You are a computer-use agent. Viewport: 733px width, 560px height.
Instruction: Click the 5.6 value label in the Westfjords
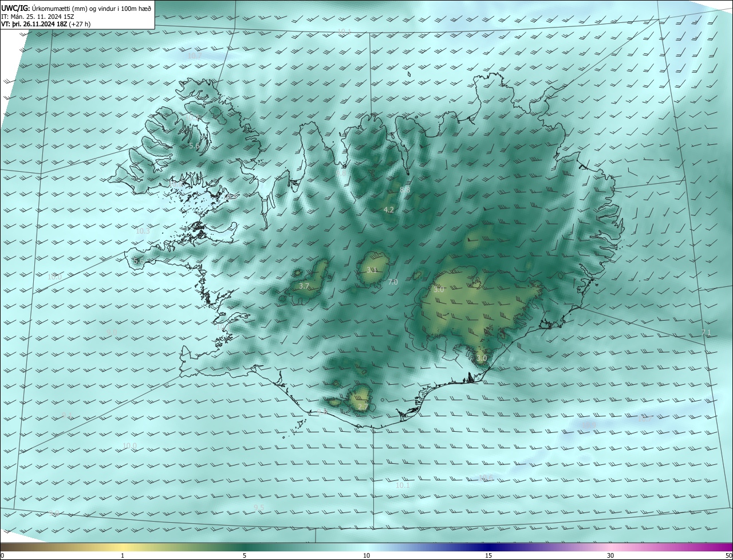(194, 147)
